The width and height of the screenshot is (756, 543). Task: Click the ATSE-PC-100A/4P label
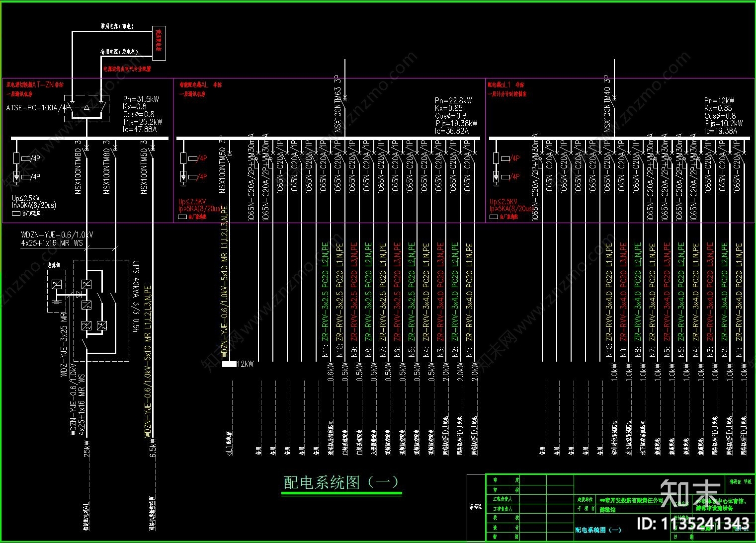click(38, 107)
